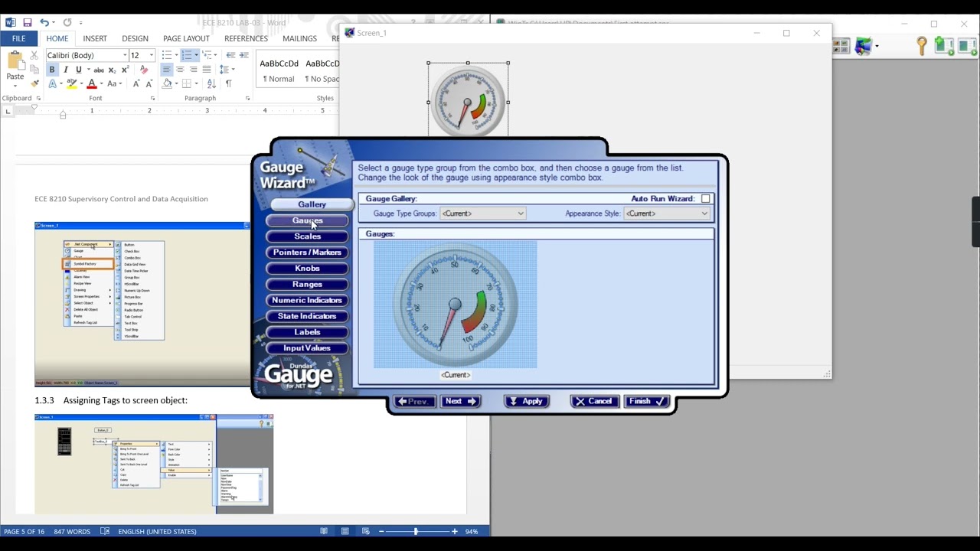The width and height of the screenshot is (980, 551).
Task: Open the Calibri (Body) font name dropdown
Action: [x=125, y=55]
